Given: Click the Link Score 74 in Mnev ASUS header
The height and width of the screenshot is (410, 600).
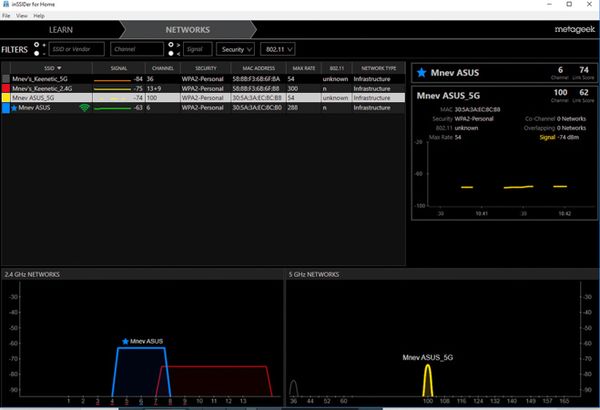Looking at the screenshot, I should 584,70.
